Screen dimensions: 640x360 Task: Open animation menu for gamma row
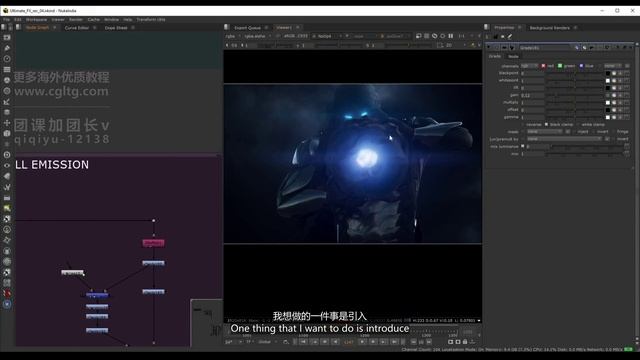pyautogui.click(x=627, y=117)
